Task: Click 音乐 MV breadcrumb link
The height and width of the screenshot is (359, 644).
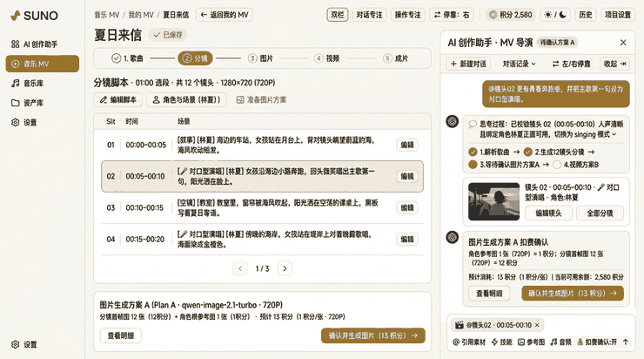Action: 106,15
